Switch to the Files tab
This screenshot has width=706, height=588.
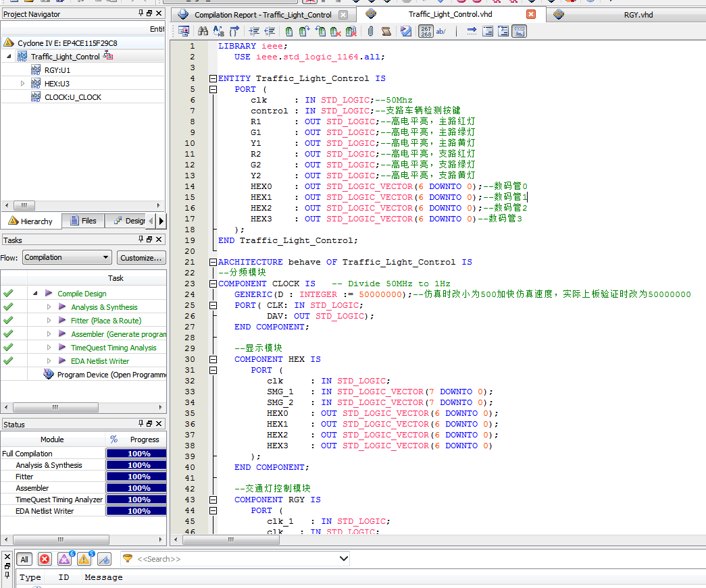(x=82, y=221)
